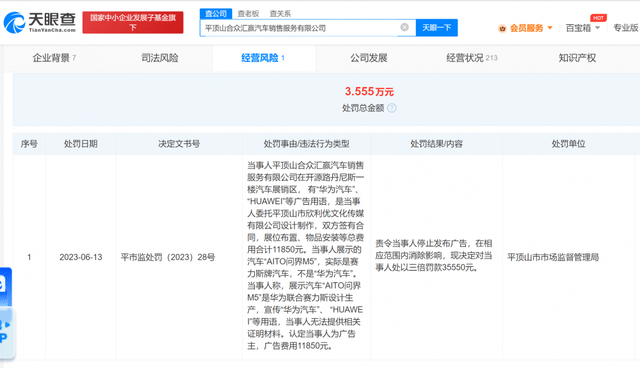Image resolution: width=640 pixels, height=368 pixels.
Task: Open the 专业版 link
Action: (626, 28)
